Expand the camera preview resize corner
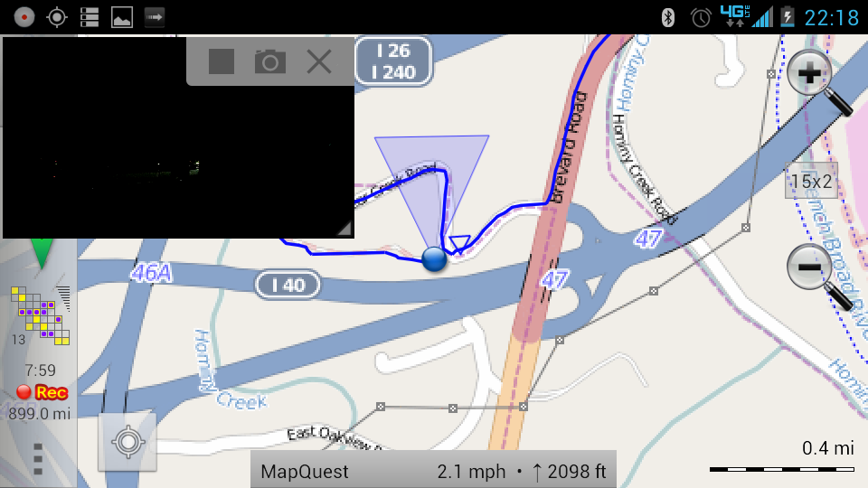This screenshot has width=868, height=488. click(x=344, y=229)
